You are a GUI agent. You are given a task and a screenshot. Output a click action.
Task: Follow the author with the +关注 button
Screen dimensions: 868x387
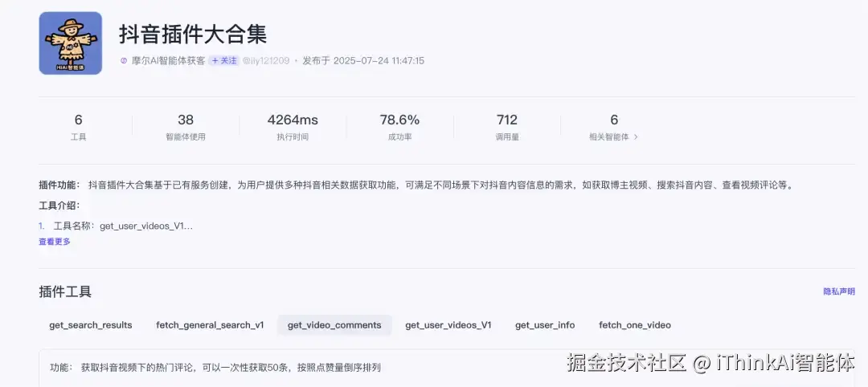(224, 61)
